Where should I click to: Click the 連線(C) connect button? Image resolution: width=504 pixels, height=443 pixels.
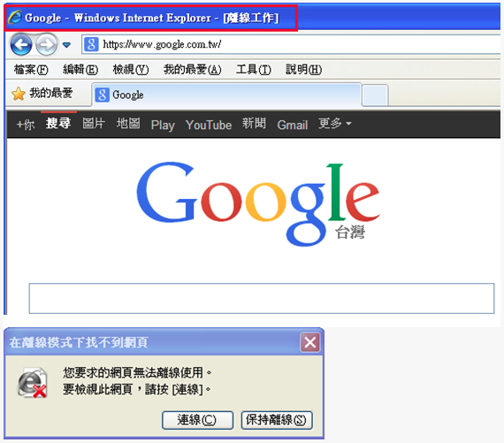click(x=197, y=420)
